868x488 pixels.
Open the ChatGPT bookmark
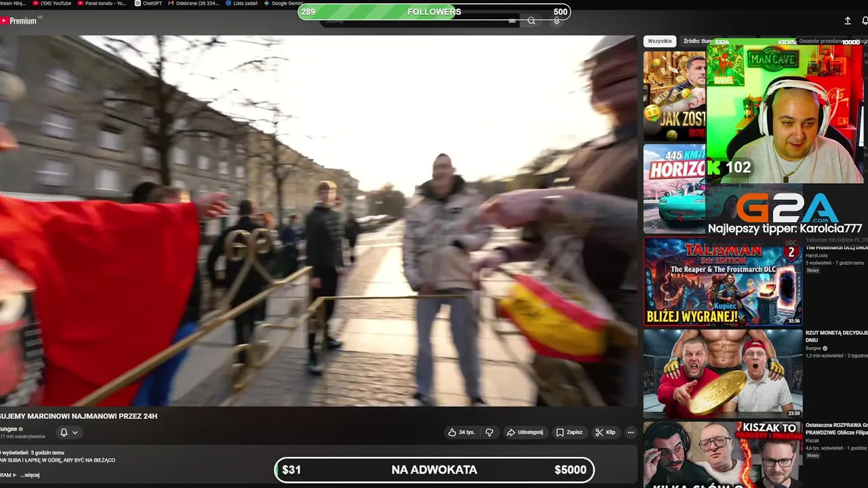coord(149,3)
